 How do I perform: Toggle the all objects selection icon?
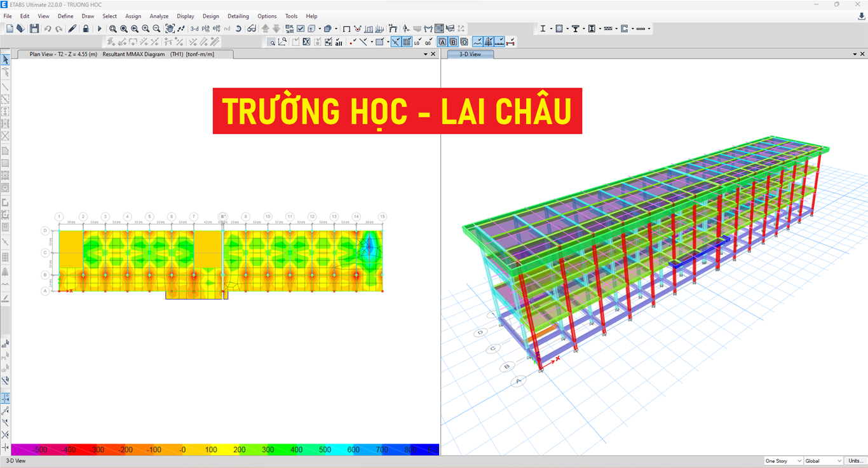339,41
